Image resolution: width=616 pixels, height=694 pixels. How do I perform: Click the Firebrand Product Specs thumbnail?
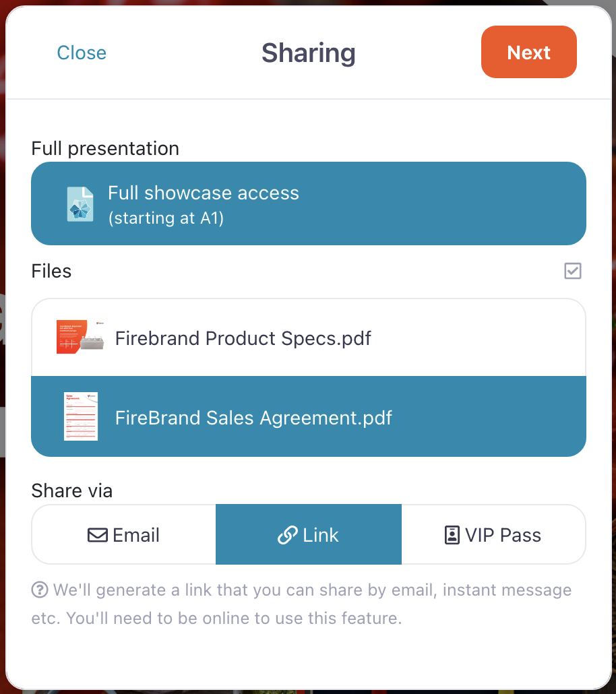point(80,337)
